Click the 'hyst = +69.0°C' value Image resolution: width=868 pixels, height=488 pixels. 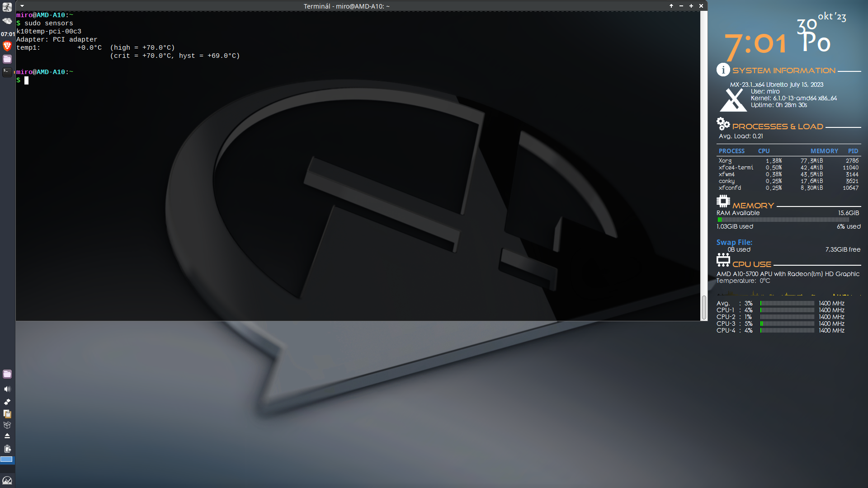pos(208,56)
